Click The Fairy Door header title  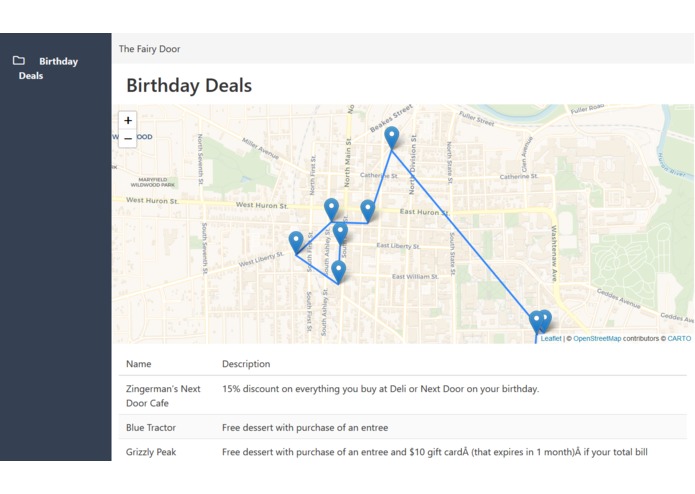coord(149,49)
